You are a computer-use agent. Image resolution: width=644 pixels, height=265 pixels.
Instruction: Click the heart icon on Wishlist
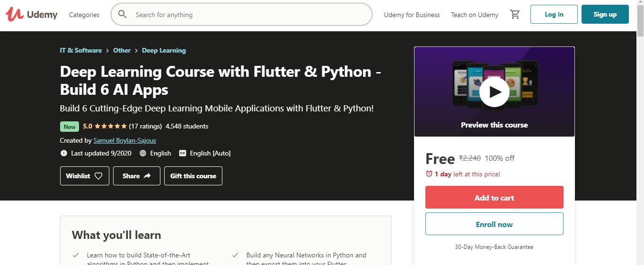click(x=98, y=176)
